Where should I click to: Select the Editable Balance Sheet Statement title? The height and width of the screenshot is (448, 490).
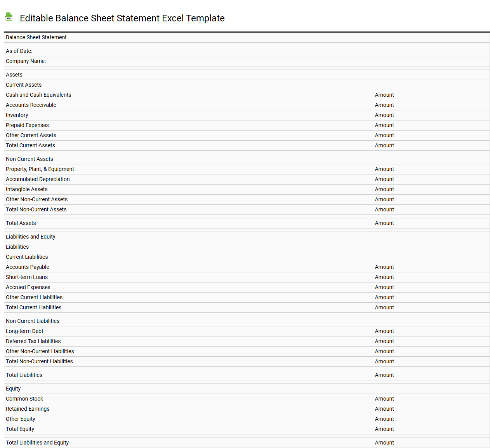122,18
